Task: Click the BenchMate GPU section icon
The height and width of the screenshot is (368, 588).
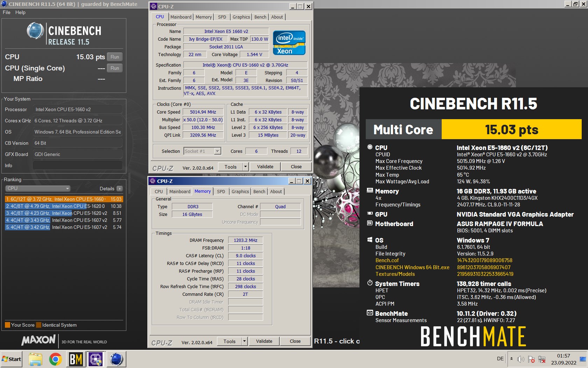Action: point(370,213)
